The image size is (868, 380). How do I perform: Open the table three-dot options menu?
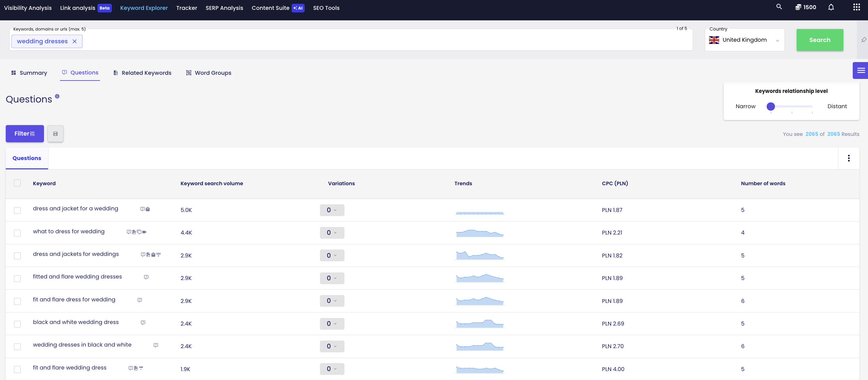coord(849,158)
